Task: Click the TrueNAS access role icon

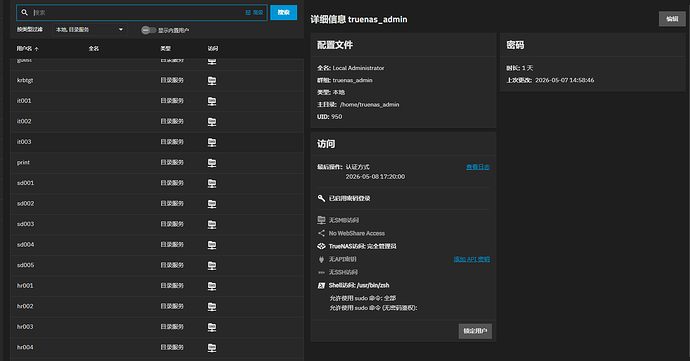Action: tap(321, 246)
